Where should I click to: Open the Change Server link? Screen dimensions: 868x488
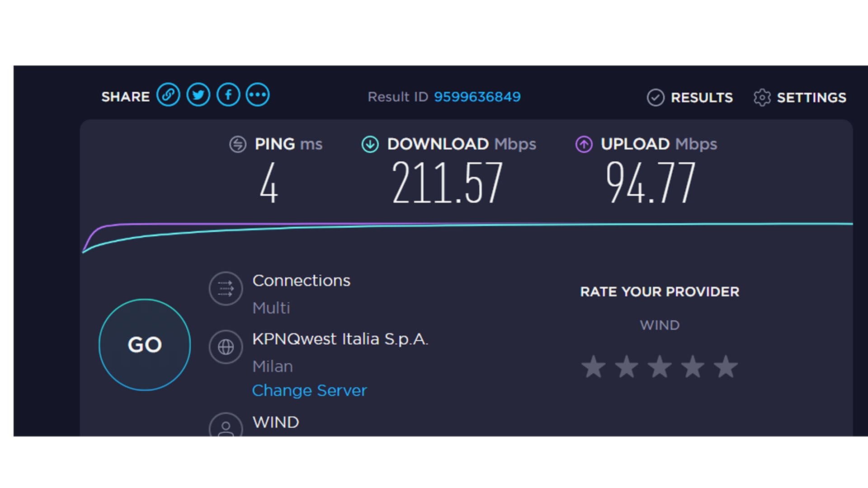pos(309,390)
